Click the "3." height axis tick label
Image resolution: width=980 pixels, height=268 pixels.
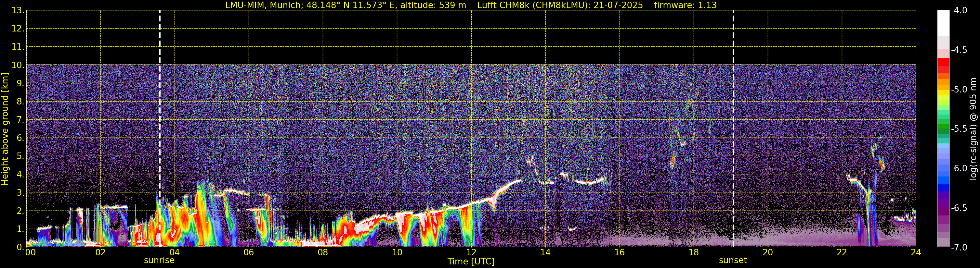pos(20,193)
